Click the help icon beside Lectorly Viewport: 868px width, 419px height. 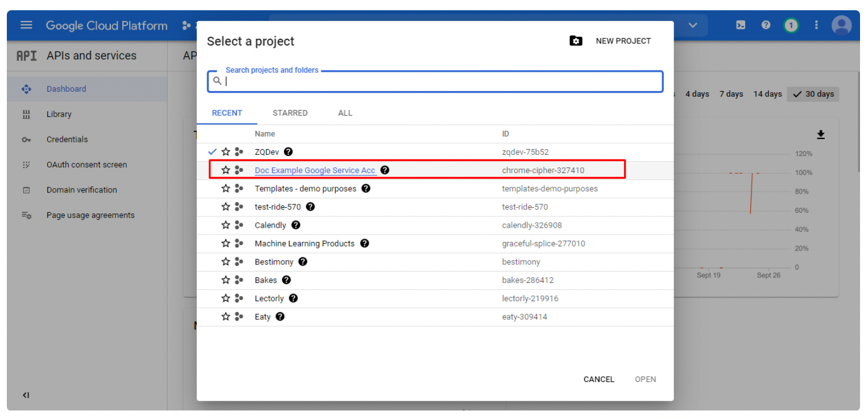click(x=294, y=298)
